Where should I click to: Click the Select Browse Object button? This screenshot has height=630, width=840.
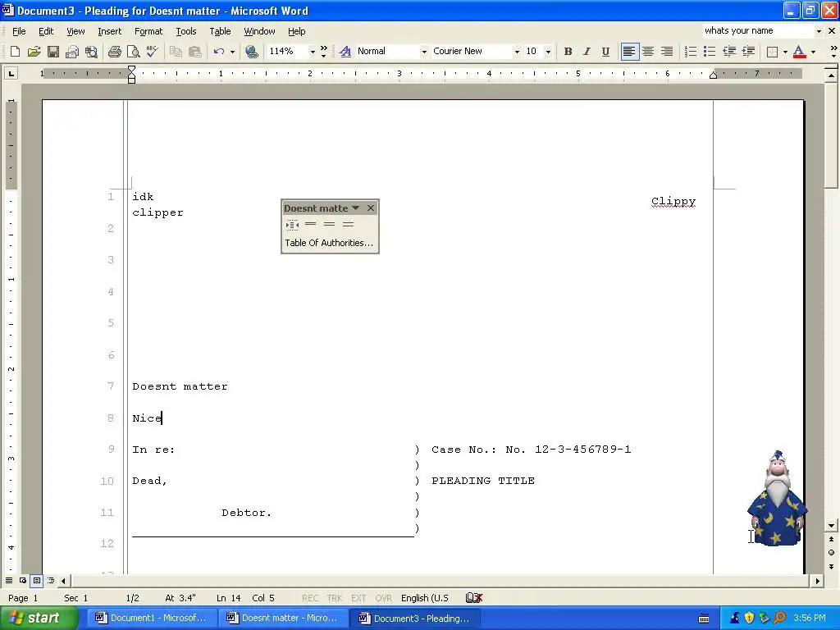831,552
